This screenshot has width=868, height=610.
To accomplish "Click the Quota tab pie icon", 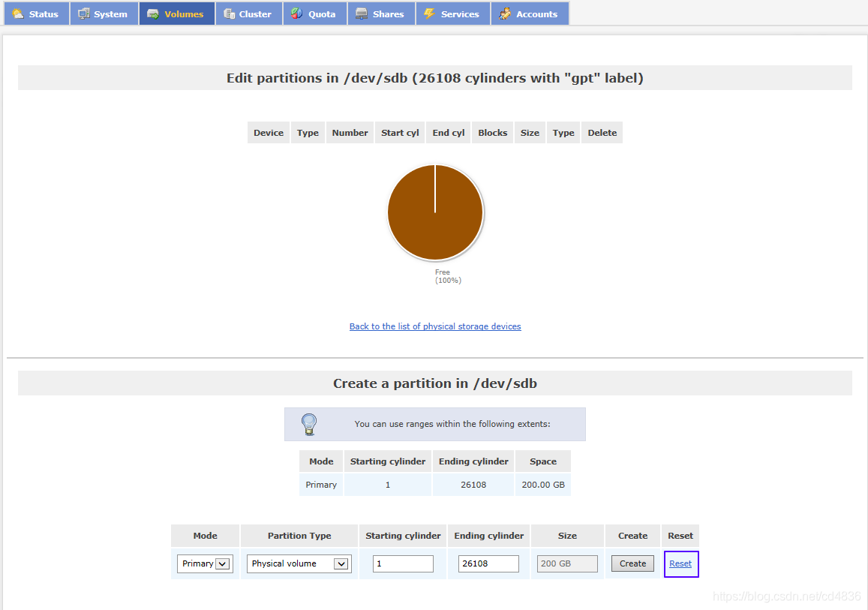I will tap(297, 14).
